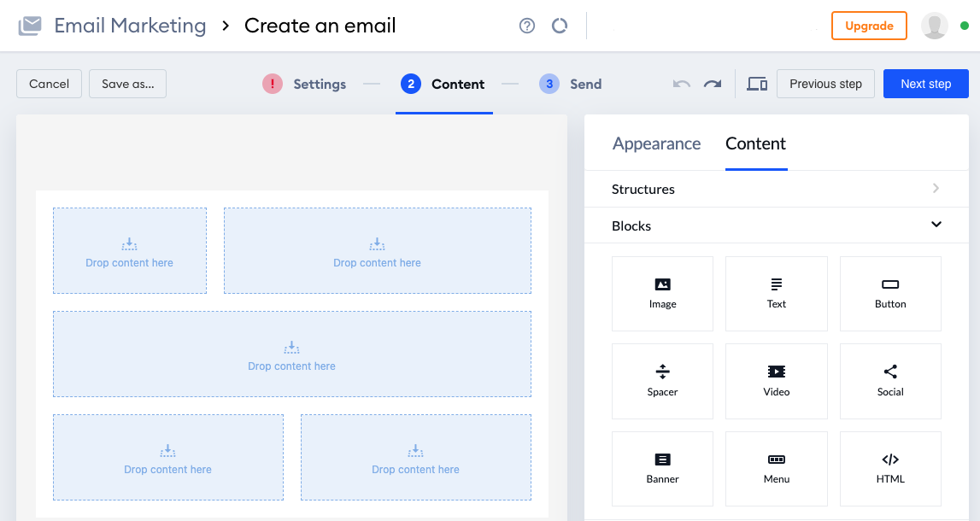Image resolution: width=980 pixels, height=521 pixels.
Task: Click the full-width middle drop content zone
Action: [x=292, y=354]
